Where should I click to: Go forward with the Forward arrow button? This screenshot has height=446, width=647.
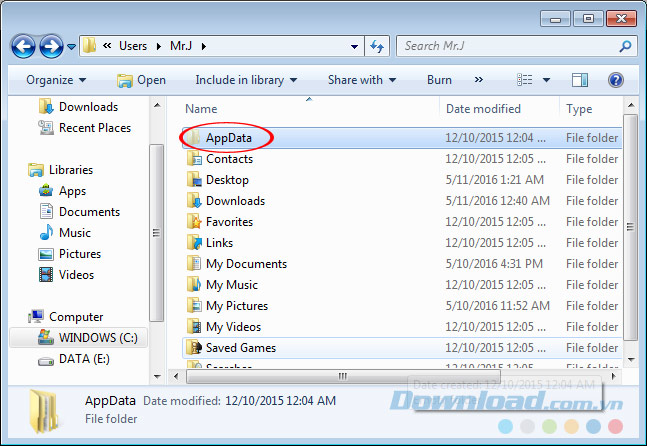pyautogui.click(x=51, y=46)
